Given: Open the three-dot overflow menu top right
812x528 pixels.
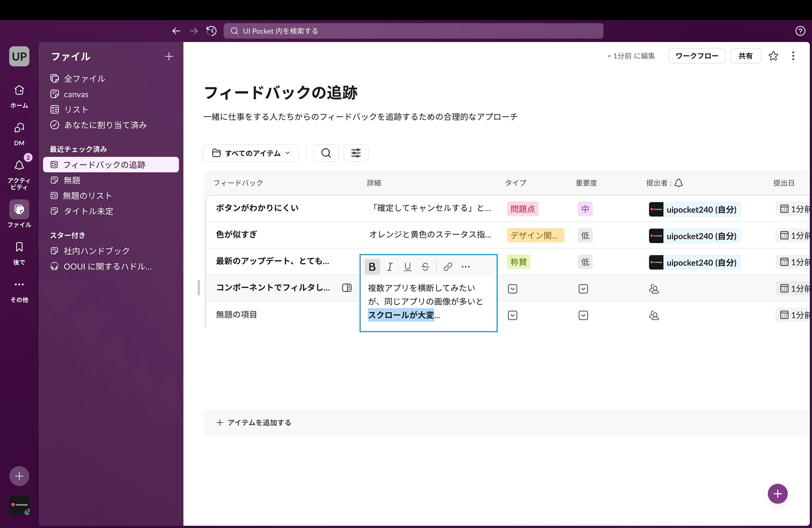Looking at the screenshot, I should click(x=793, y=56).
